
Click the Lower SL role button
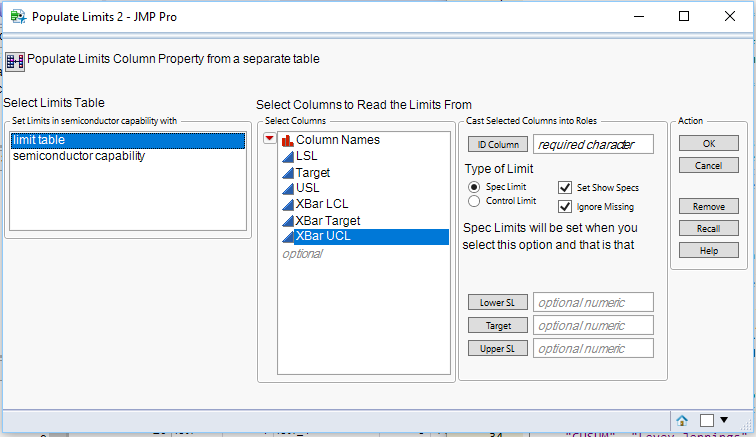point(498,302)
